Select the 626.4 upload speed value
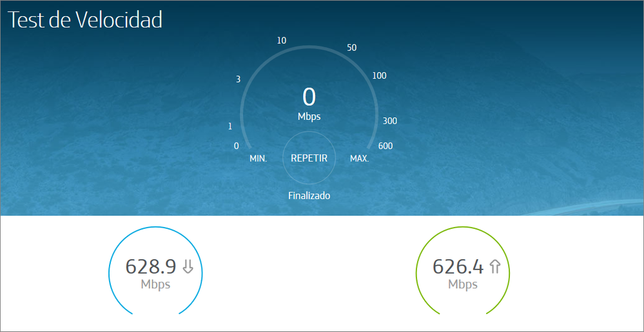The image size is (644, 332). (458, 267)
